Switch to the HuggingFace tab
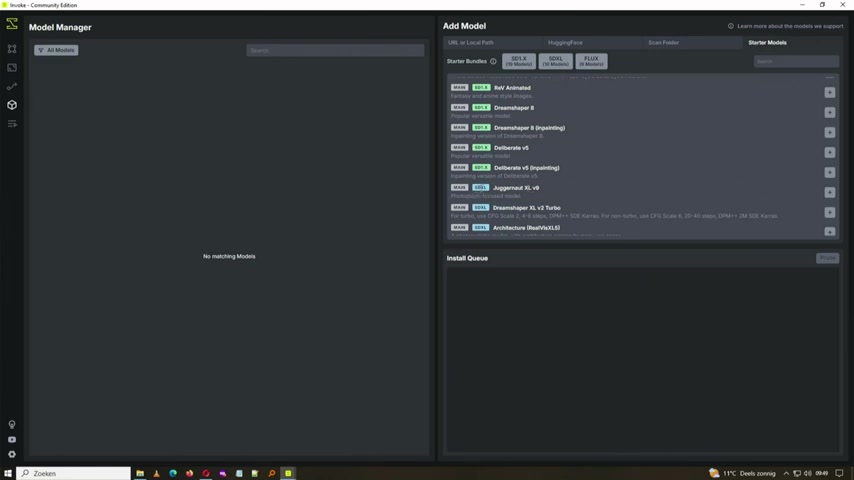Image resolution: width=854 pixels, height=480 pixels. pos(565,42)
